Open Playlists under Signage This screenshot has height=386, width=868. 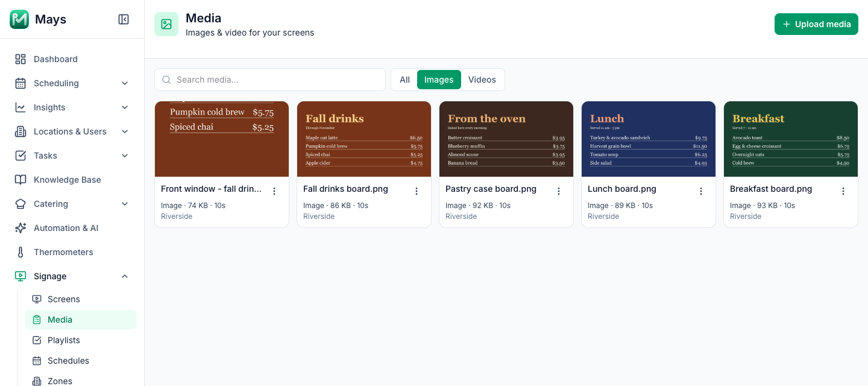(x=81, y=340)
